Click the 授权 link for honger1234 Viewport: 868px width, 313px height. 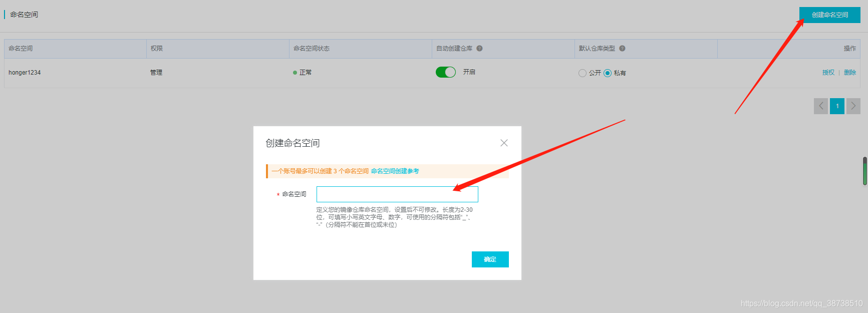pyautogui.click(x=828, y=73)
